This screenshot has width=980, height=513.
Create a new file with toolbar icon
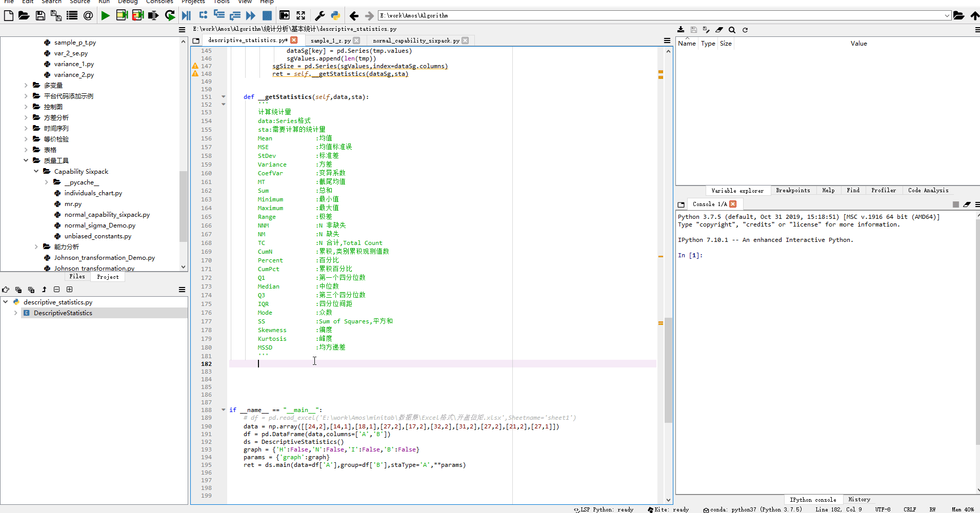(x=9, y=15)
